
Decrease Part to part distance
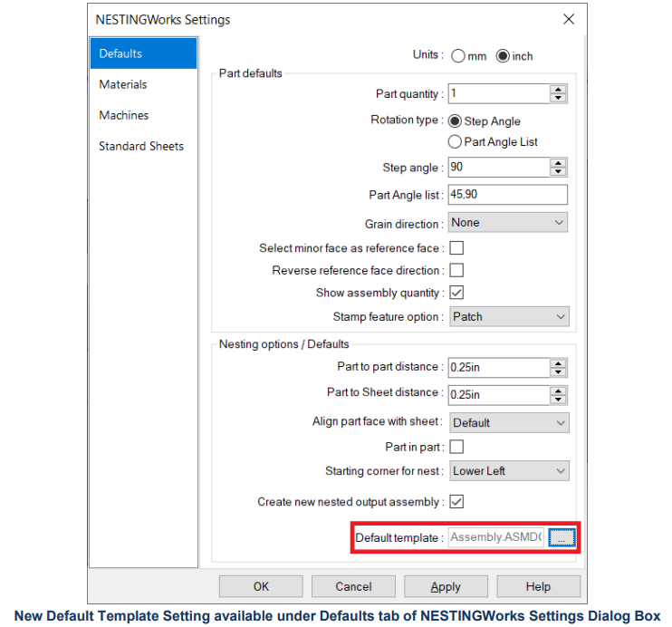pos(558,372)
